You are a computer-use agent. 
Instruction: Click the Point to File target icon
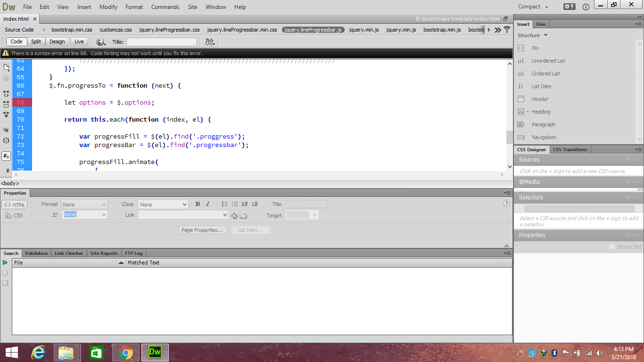point(234,216)
